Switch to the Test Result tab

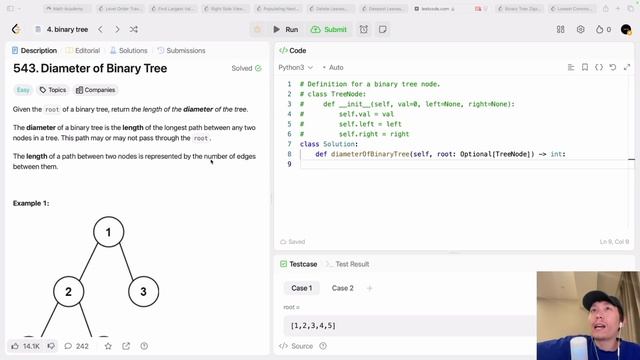point(348,264)
